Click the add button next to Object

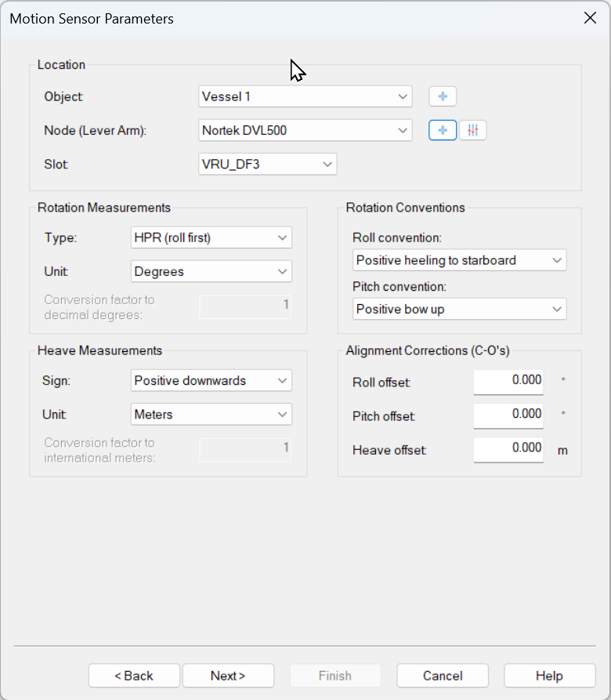coord(443,96)
